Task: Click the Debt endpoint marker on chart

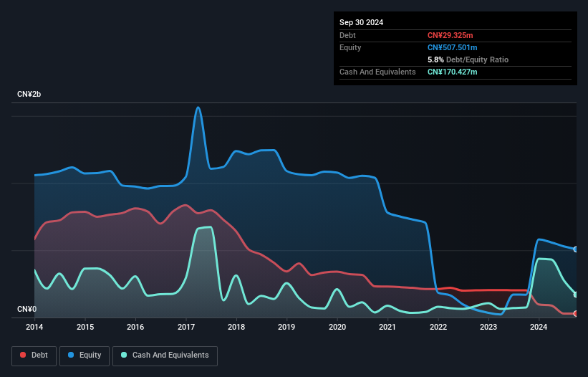Action: [576, 313]
